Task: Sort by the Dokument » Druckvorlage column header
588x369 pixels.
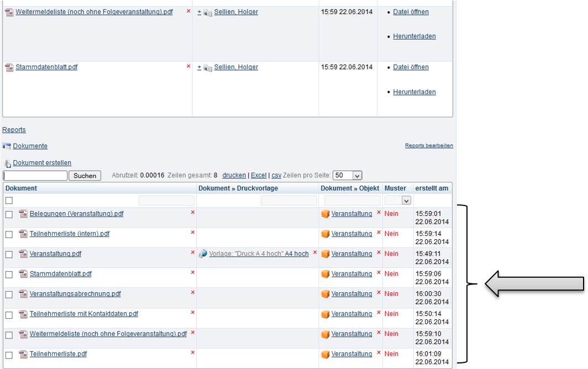Action: (x=238, y=188)
